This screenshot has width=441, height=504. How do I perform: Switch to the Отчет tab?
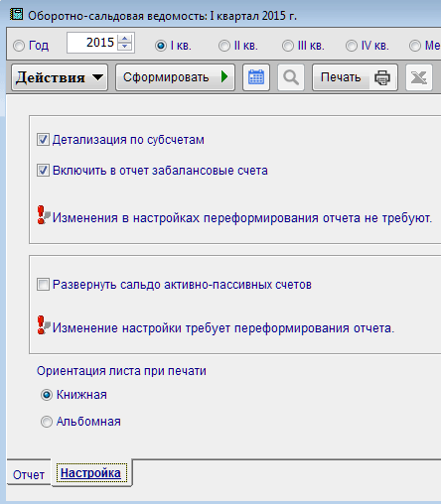point(29,475)
